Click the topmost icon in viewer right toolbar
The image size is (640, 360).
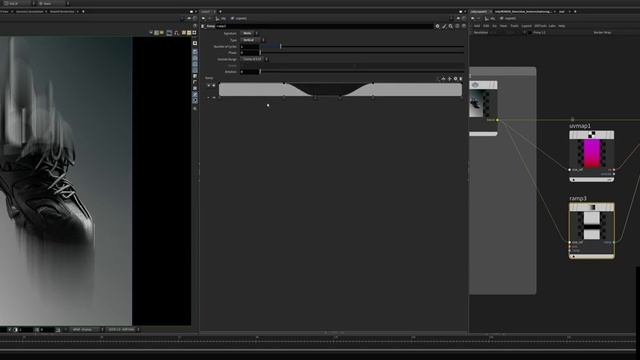coord(195,43)
